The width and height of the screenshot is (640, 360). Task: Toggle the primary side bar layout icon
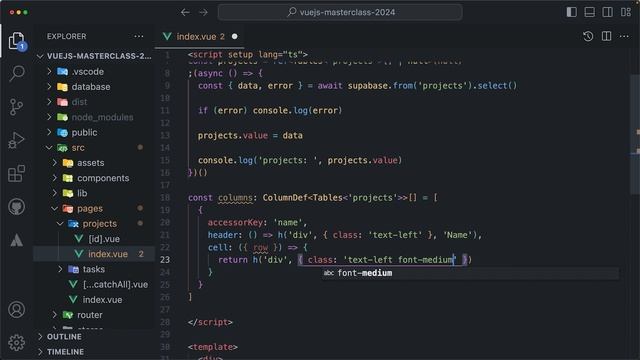click(571, 12)
